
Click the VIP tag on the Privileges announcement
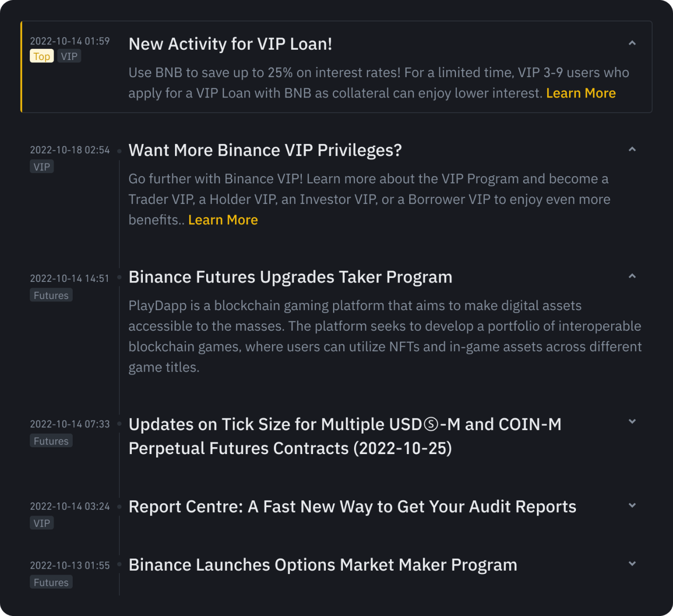click(x=41, y=166)
